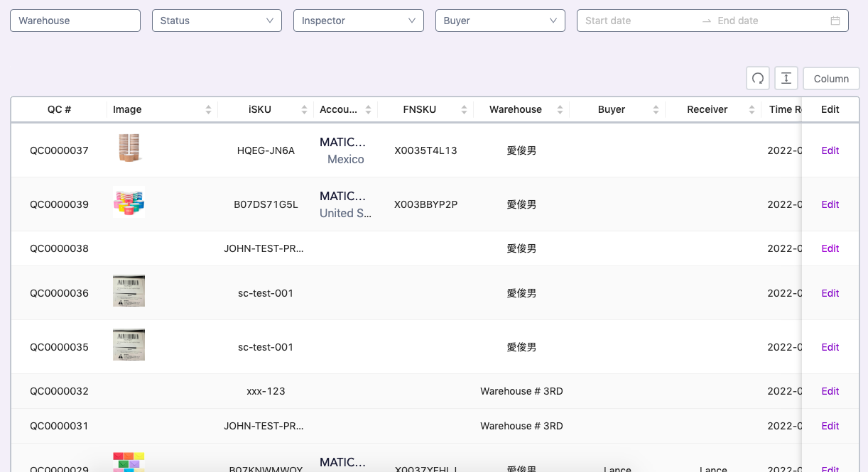Click QC0000032 cell

click(59, 391)
